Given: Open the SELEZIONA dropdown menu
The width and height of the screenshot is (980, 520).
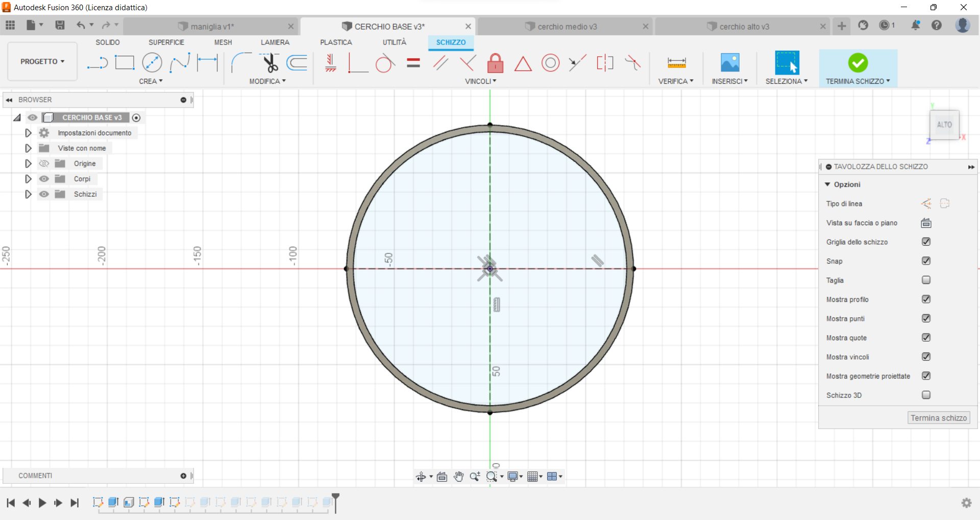Looking at the screenshot, I should (787, 81).
